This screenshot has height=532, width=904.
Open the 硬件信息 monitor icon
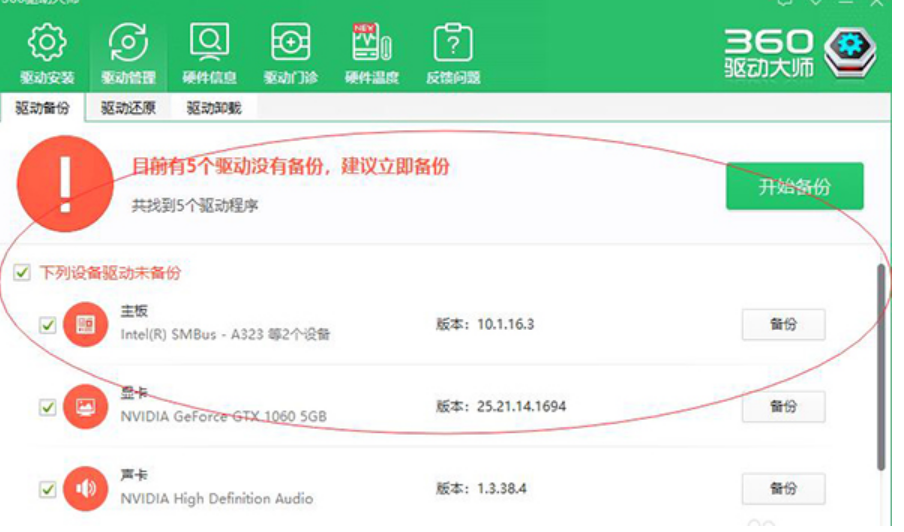pyautogui.click(x=209, y=44)
